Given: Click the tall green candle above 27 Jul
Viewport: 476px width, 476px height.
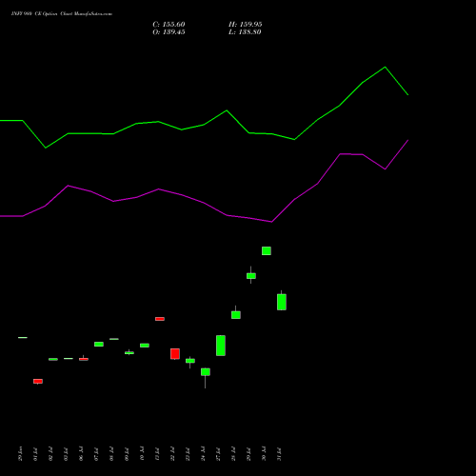Looking at the screenshot, I should pyautogui.click(x=221, y=346).
